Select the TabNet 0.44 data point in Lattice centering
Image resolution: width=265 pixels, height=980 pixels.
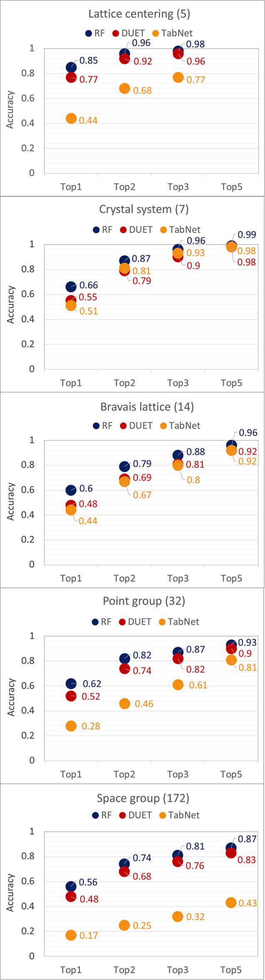tap(71, 119)
